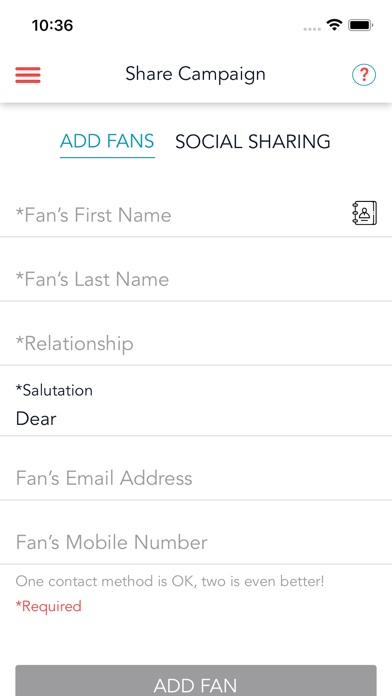The height and width of the screenshot is (696, 392).
Task: Tap the *Salutation field label
Action: 54,390
